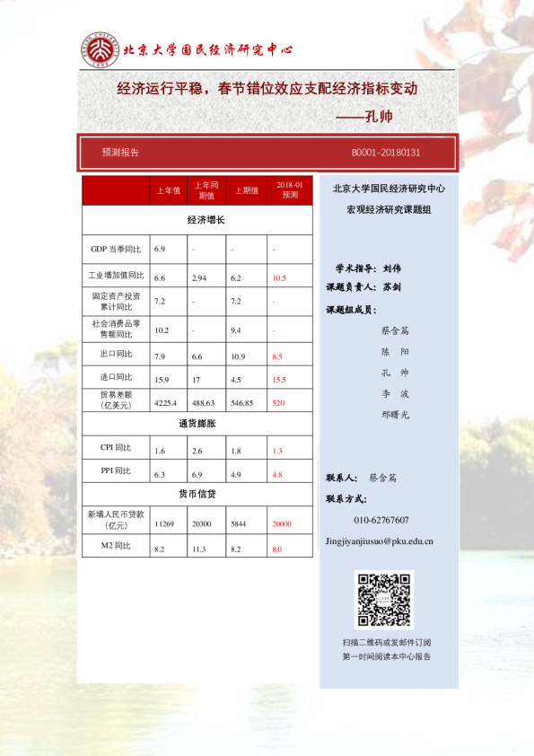This screenshot has height=756, width=534.
Task: Click the value 11269 in 新增人民币贷款 row
Action: [164, 524]
